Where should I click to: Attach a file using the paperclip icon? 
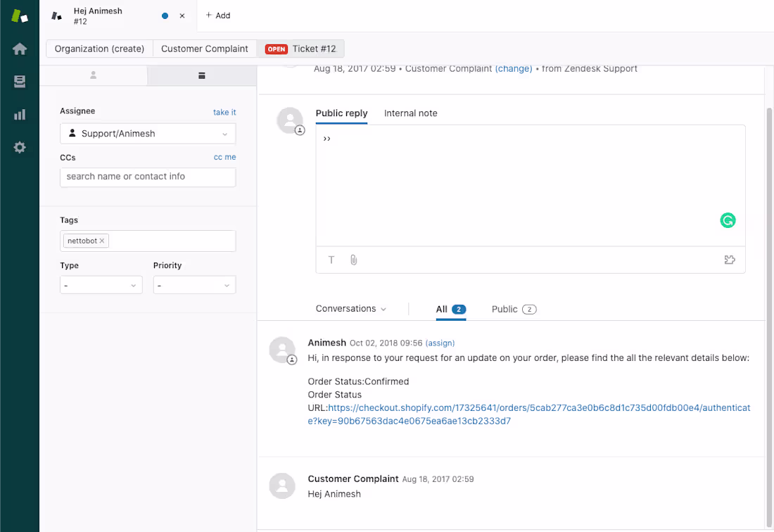(x=353, y=259)
